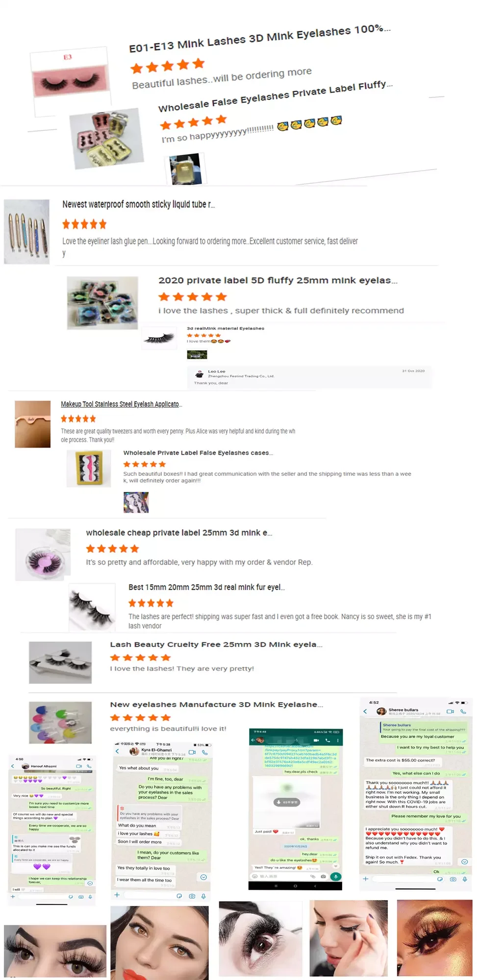The height and width of the screenshot is (980, 477).
Task: Go back from Hanouf Alhazmi chat
Action: tap(13, 766)
